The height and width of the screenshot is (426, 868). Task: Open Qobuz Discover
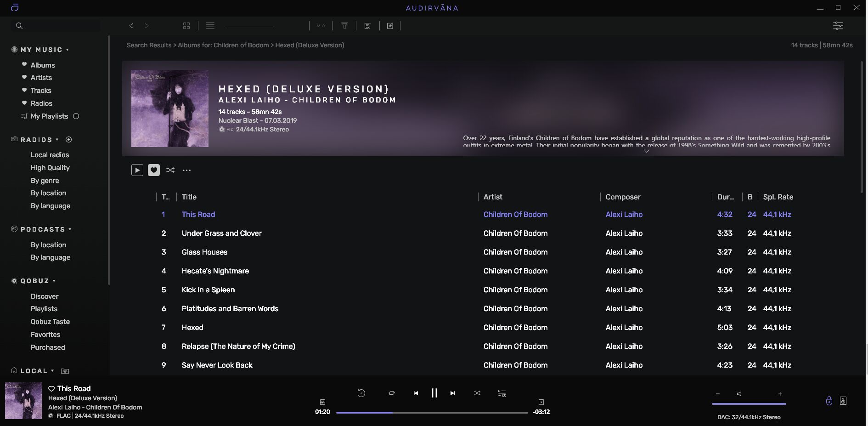click(45, 296)
